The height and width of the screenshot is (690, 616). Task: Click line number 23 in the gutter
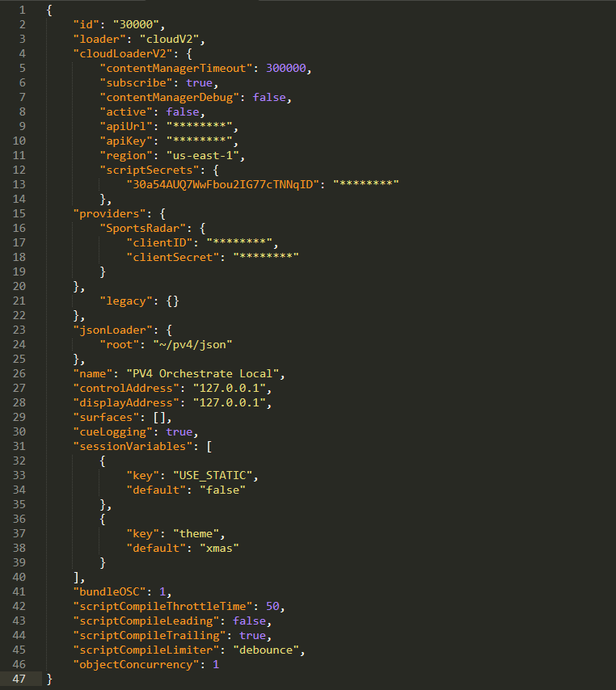[x=19, y=330]
